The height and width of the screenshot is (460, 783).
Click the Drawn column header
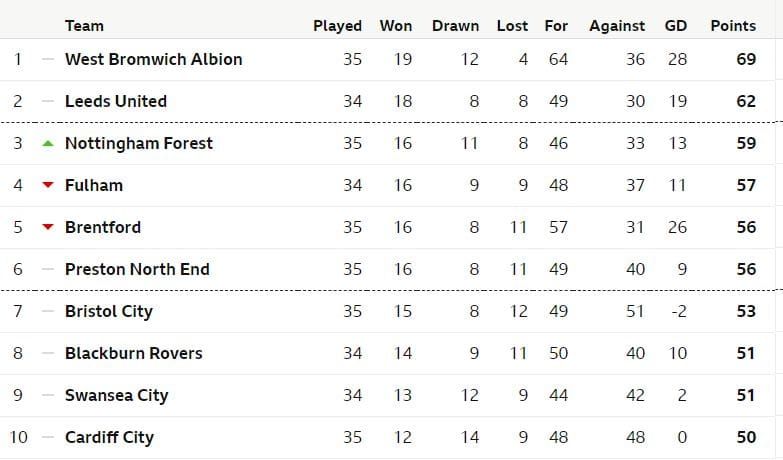(455, 26)
